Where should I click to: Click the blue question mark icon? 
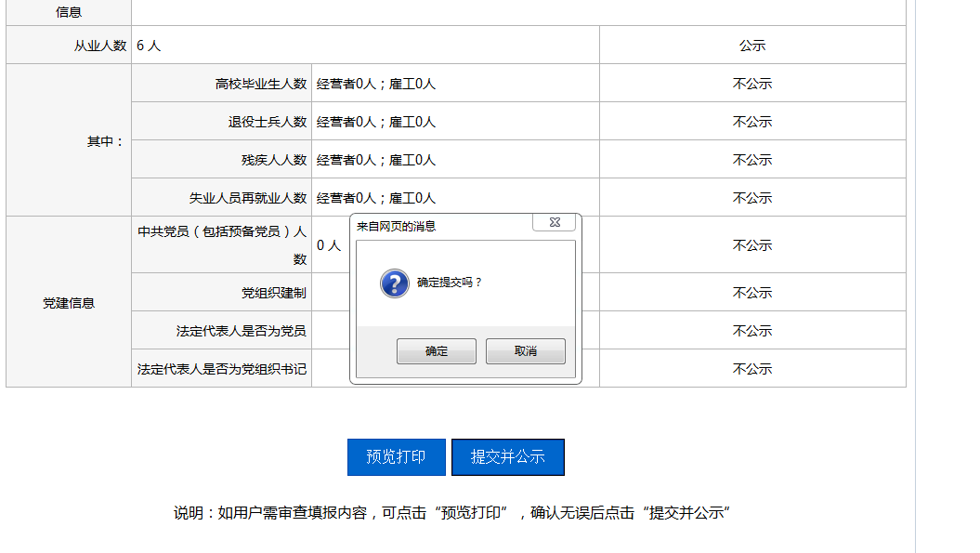[395, 283]
